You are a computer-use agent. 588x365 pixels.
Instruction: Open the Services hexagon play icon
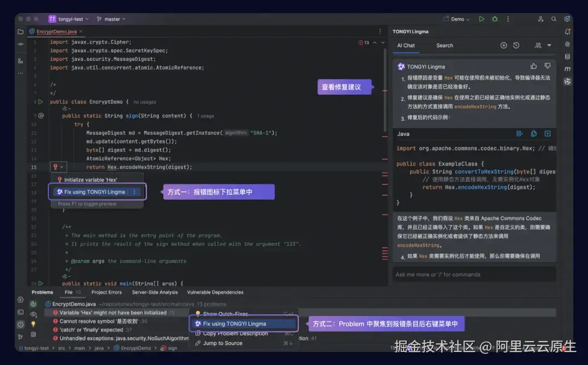click(x=21, y=300)
